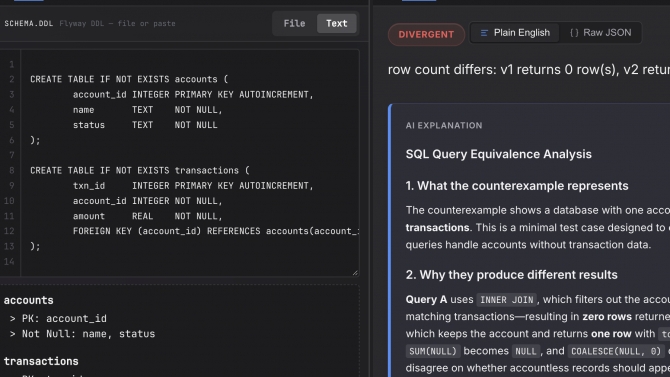Click the 'AI EXPLANATION' label
The image size is (670, 377).
(444, 126)
